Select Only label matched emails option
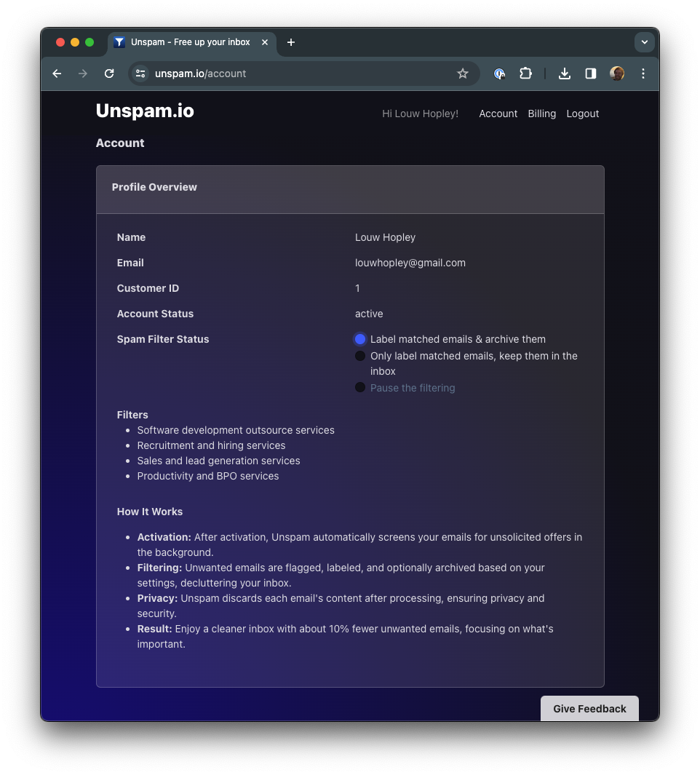The width and height of the screenshot is (700, 775). click(x=360, y=356)
